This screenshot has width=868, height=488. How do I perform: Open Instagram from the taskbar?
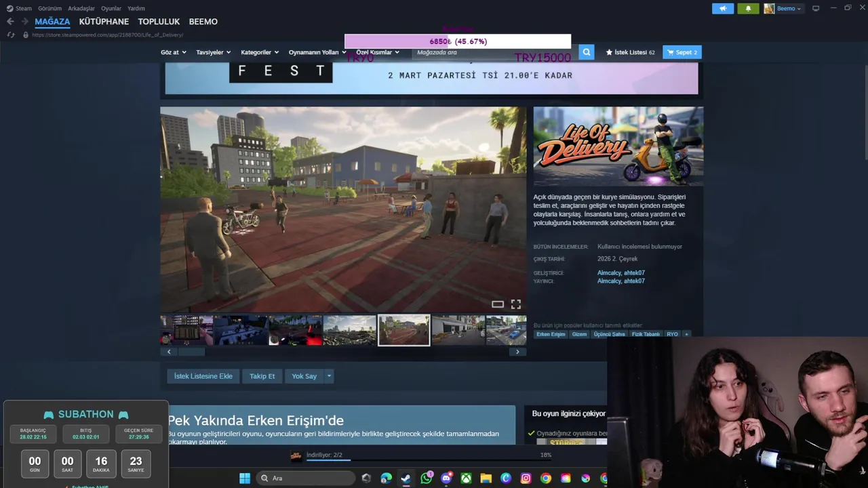[x=526, y=479]
